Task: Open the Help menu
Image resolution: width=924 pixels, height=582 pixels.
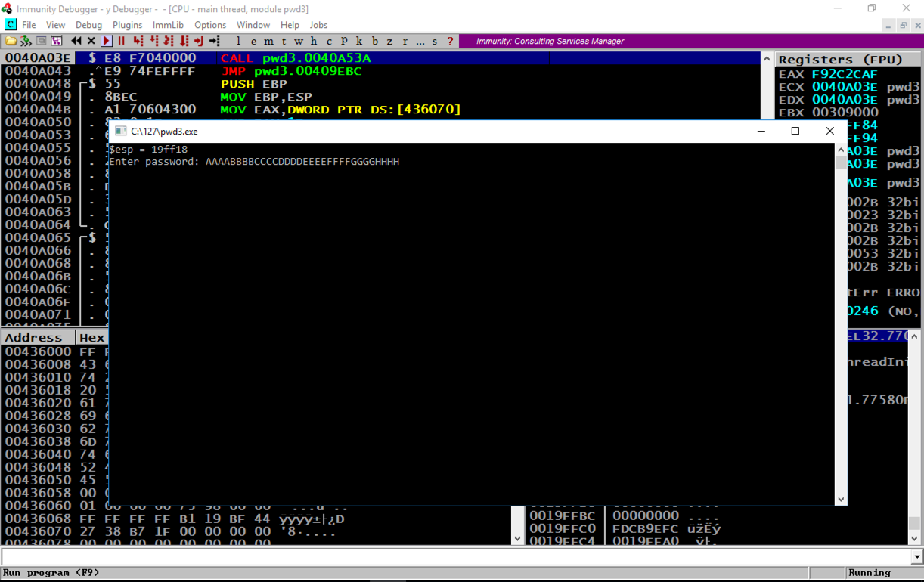Action: 290,25
